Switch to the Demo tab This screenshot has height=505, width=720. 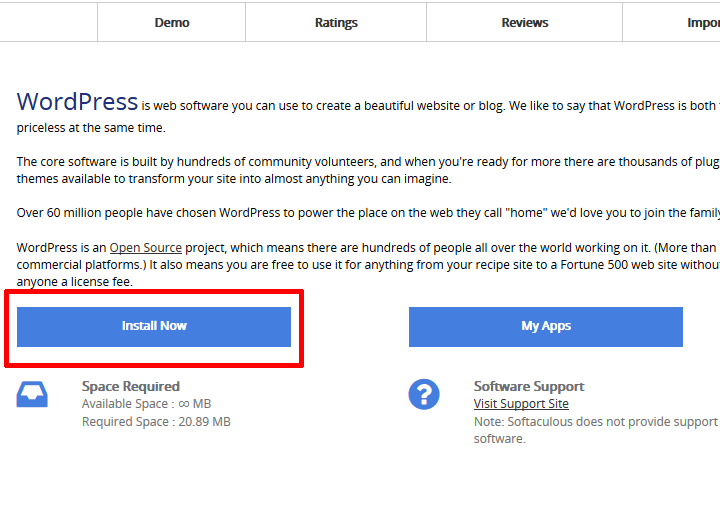point(172,22)
